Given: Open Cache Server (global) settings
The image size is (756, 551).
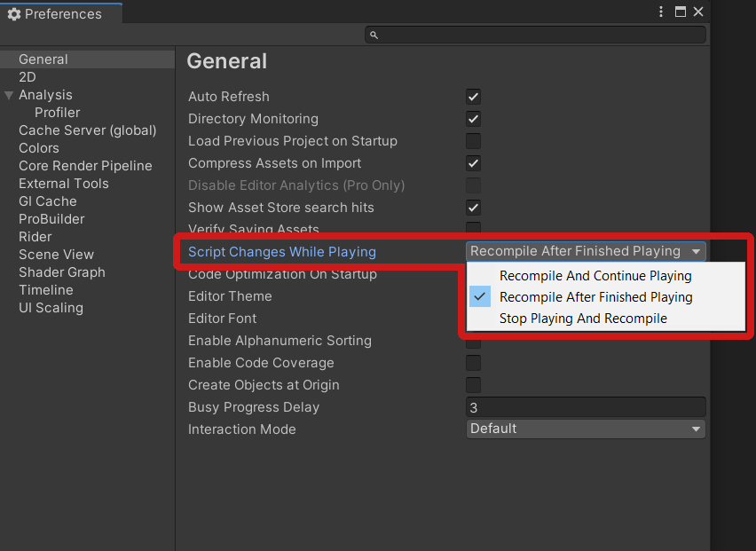Looking at the screenshot, I should click(x=87, y=130).
